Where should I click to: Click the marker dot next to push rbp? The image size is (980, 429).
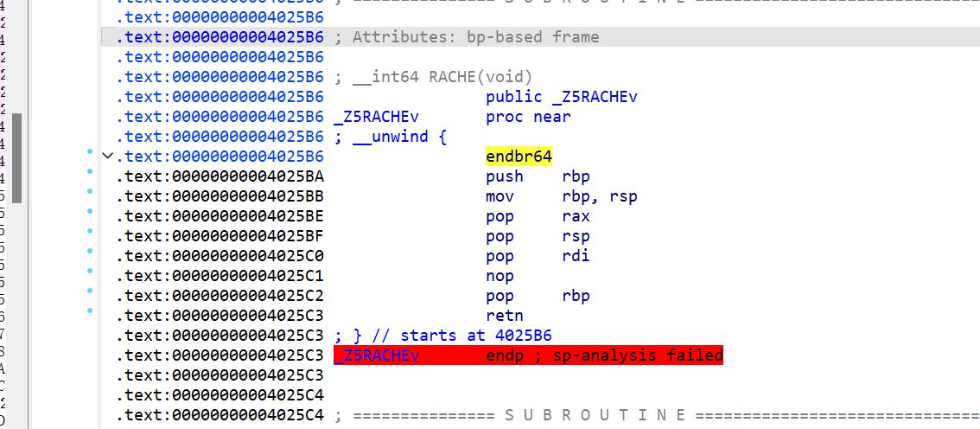[x=90, y=171]
